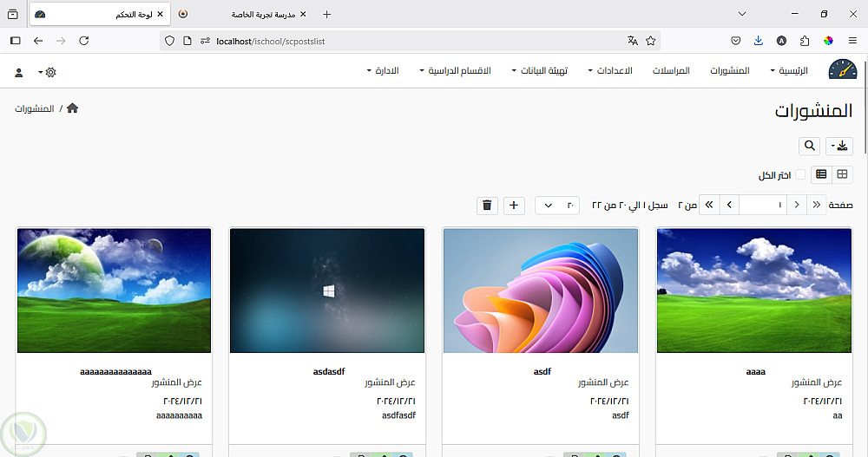Viewport: 868px width, 457px height.
Task: Switch to table list view
Action: click(x=821, y=174)
